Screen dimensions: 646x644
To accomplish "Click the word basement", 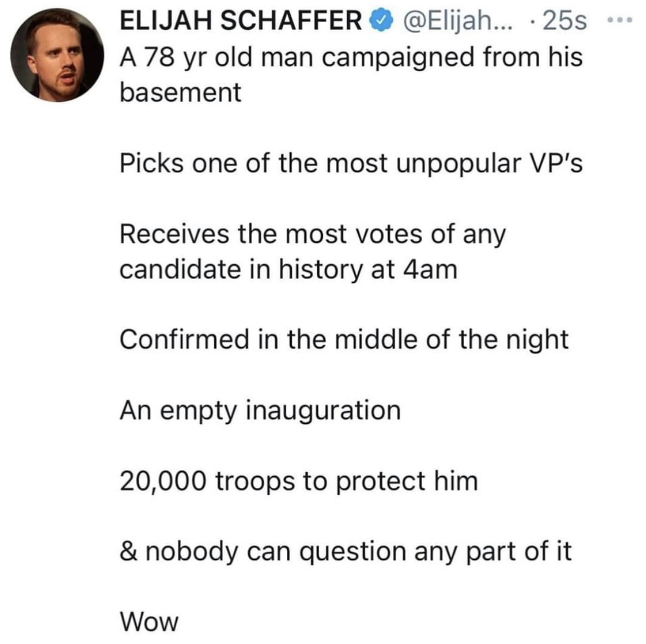I will [x=180, y=92].
